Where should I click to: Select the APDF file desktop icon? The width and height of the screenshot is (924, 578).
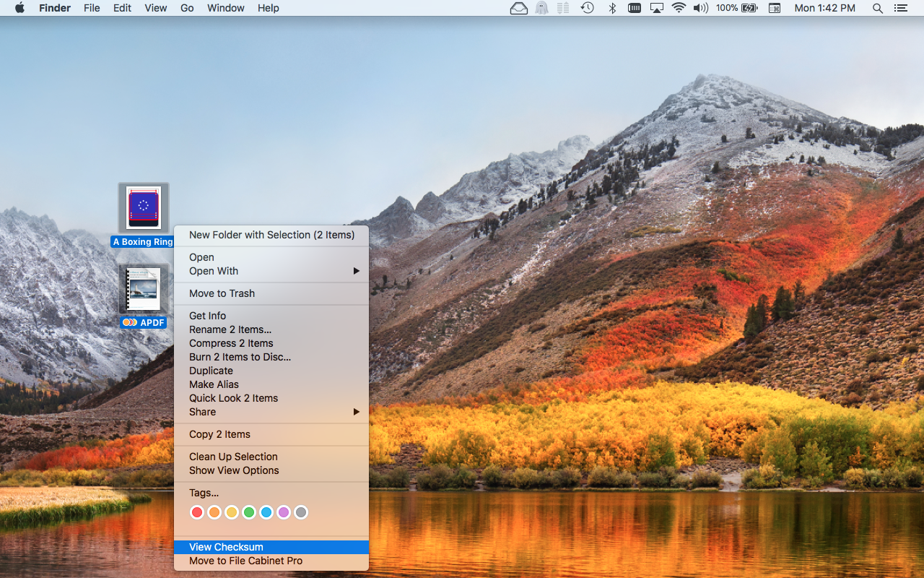pos(144,289)
